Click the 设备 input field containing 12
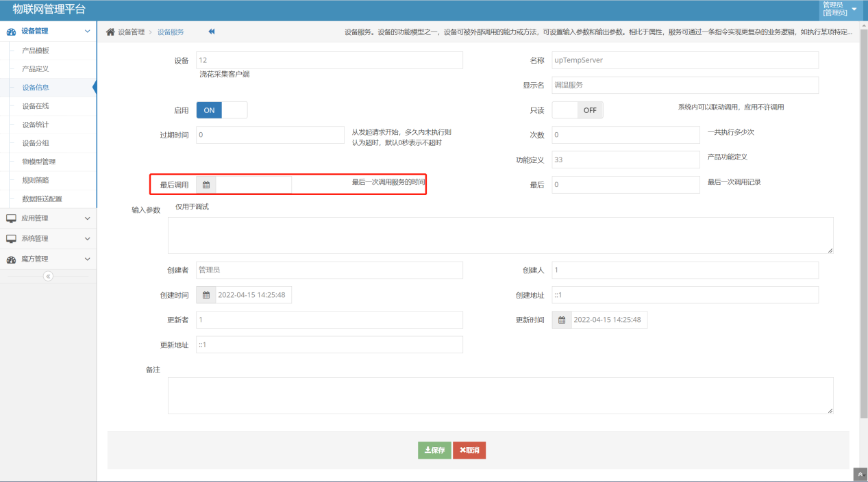This screenshot has height=482, width=868. [330, 60]
